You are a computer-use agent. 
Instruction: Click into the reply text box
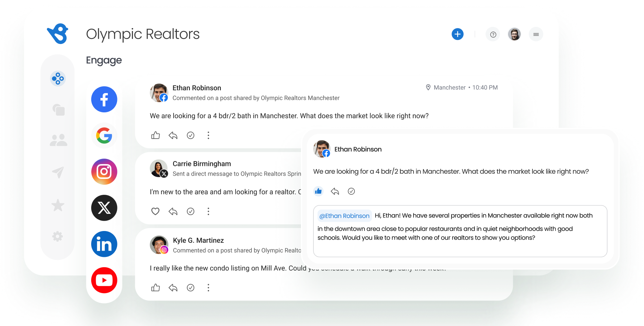[460, 231]
